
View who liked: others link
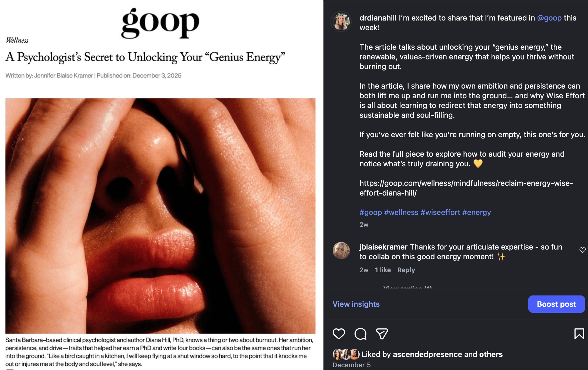(491, 354)
